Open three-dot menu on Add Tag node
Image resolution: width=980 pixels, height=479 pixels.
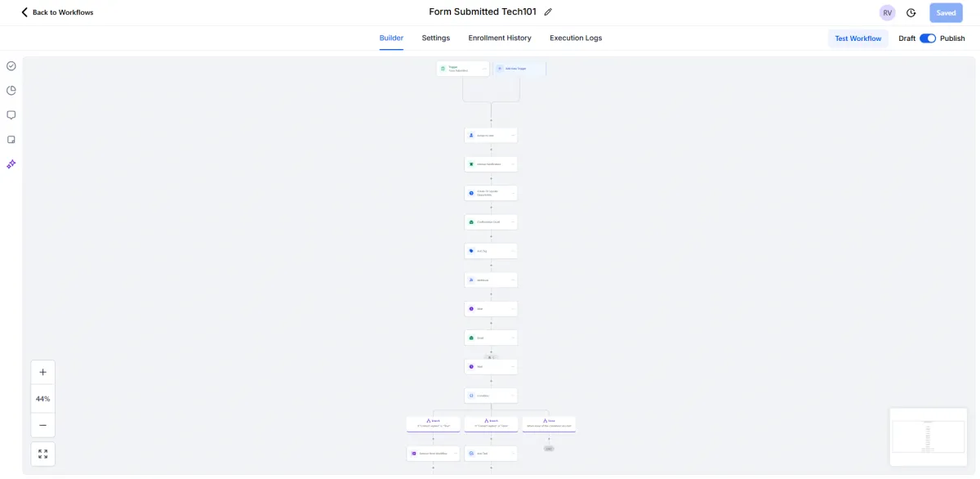513,251
